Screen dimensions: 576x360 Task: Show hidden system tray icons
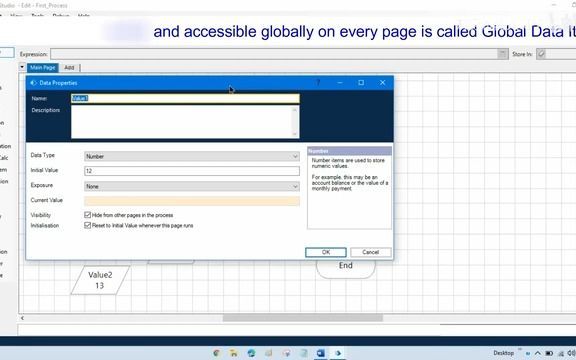(x=537, y=353)
